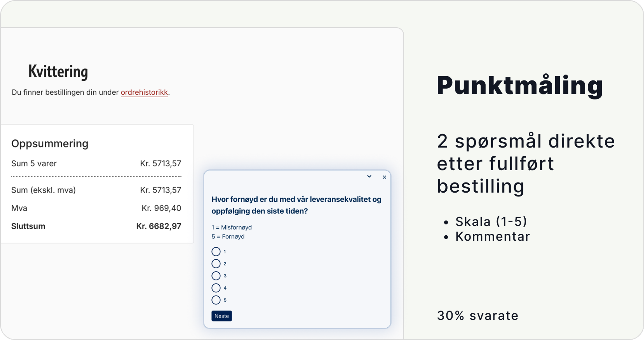
Task: Click the Oppsummering section title
Action: click(x=49, y=143)
